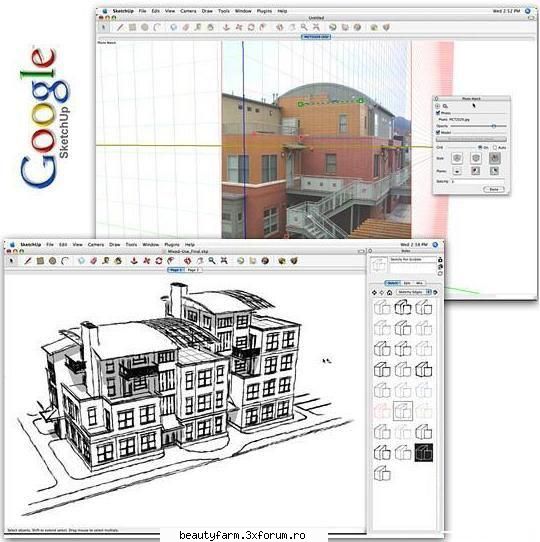The height and width of the screenshot is (542, 540).
Task: Uncheck the Photo checkbox in Photo Match
Action: [438, 113]
